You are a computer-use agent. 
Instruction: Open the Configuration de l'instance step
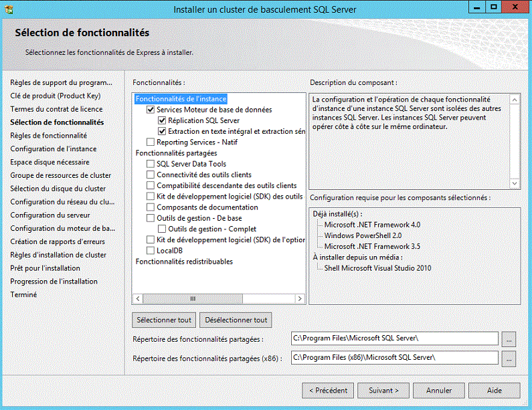54,149
